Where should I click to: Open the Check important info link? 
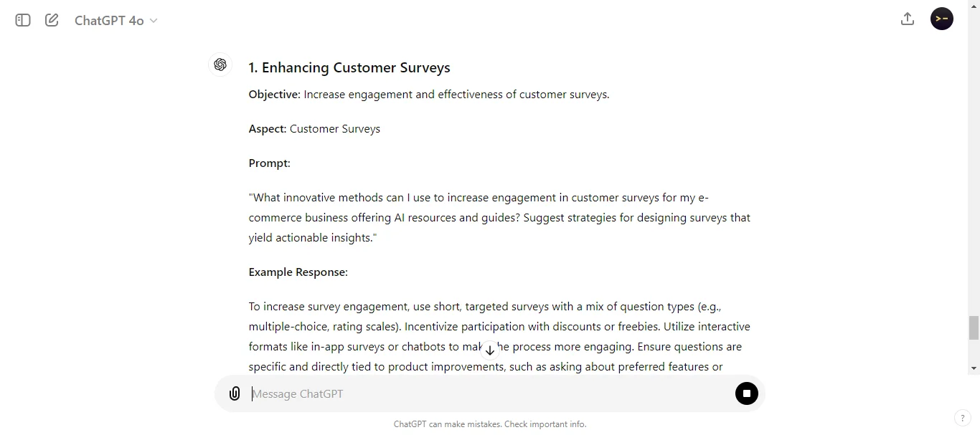pyautogui.click(x=545, y=424)
